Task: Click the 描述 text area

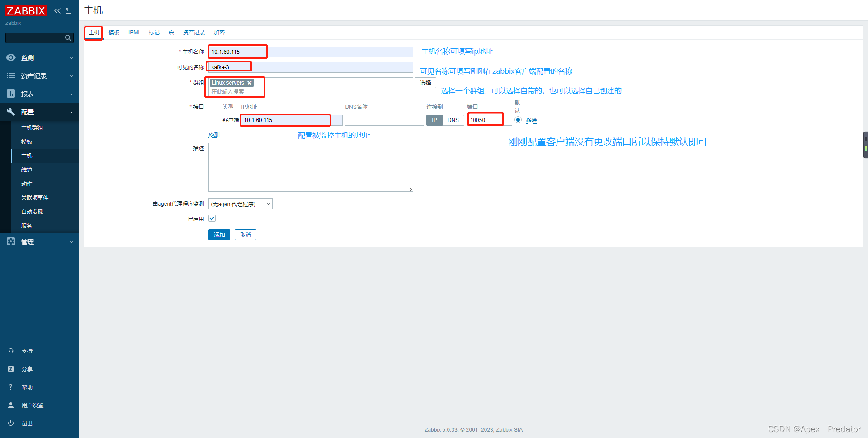Action: (x=311, y=167)
